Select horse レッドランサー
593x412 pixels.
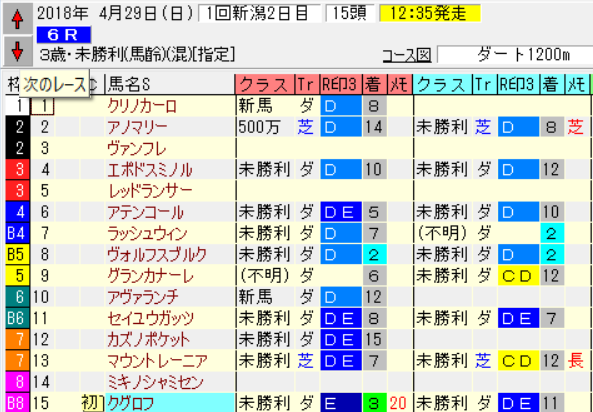pyautogui.click(x=150, y=191)
